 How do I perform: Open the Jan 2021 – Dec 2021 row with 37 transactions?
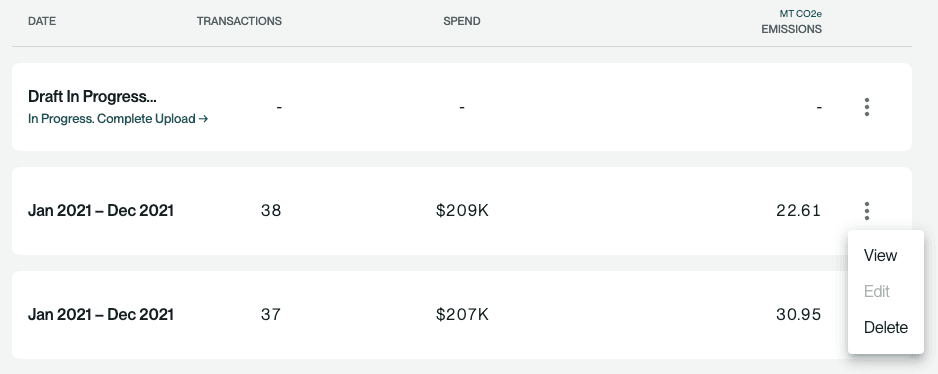click(462, 315)
